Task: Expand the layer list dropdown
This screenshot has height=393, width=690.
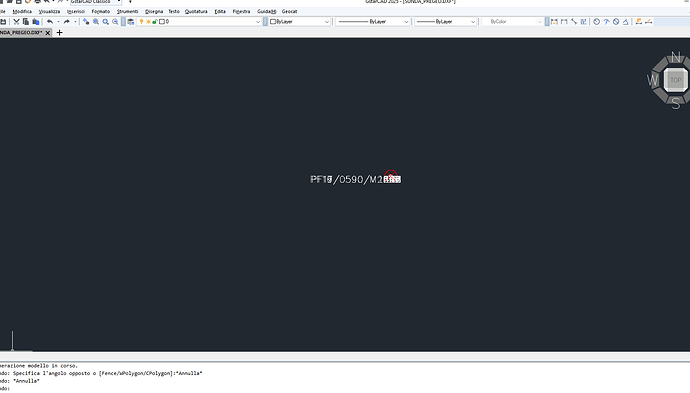Action: pyautogui.click(x=258, y=22)
